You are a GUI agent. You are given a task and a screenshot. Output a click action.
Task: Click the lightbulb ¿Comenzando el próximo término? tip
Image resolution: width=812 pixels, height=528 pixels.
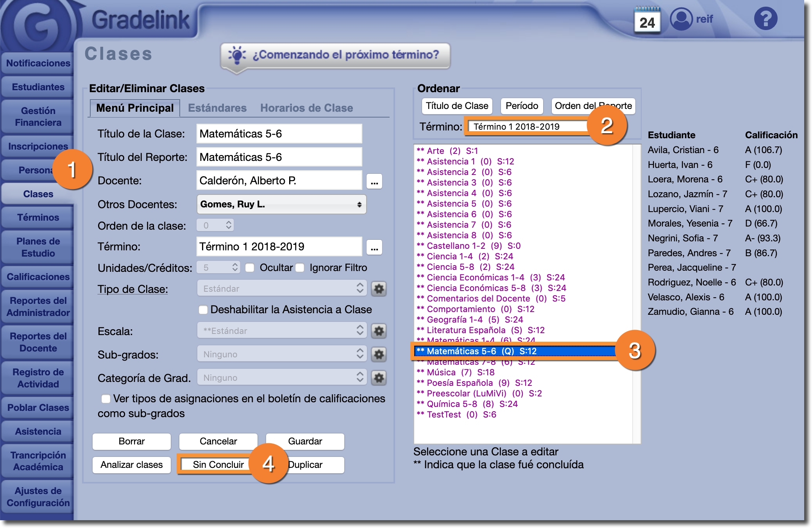[x=335, y=55]
